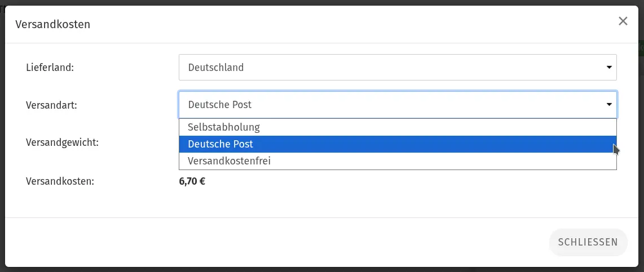The image size is (644, 272).
Task: Click the dimmed backdrop below the dialog
Action: [x=322, y=270]
